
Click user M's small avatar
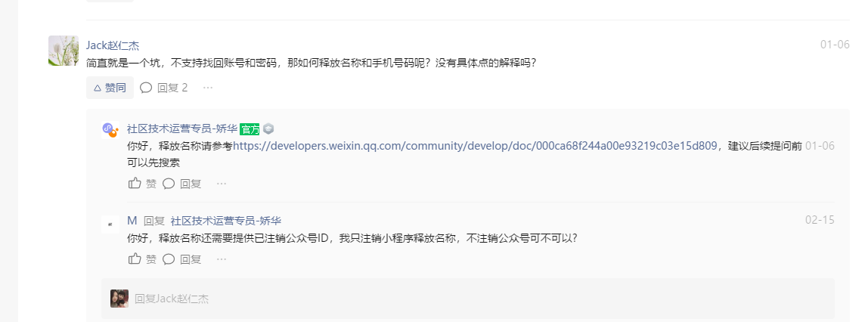[x=110, y=224]
